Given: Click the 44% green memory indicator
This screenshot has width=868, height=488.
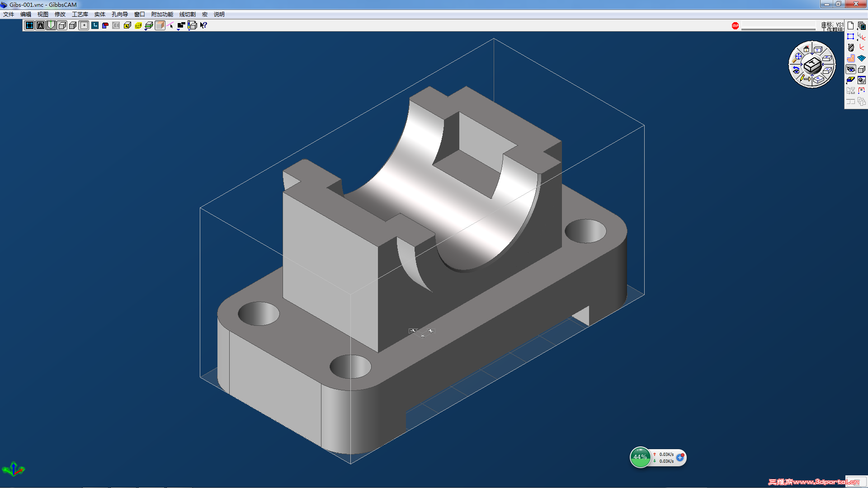Looking at the screenshot, I should click(640, 457).
